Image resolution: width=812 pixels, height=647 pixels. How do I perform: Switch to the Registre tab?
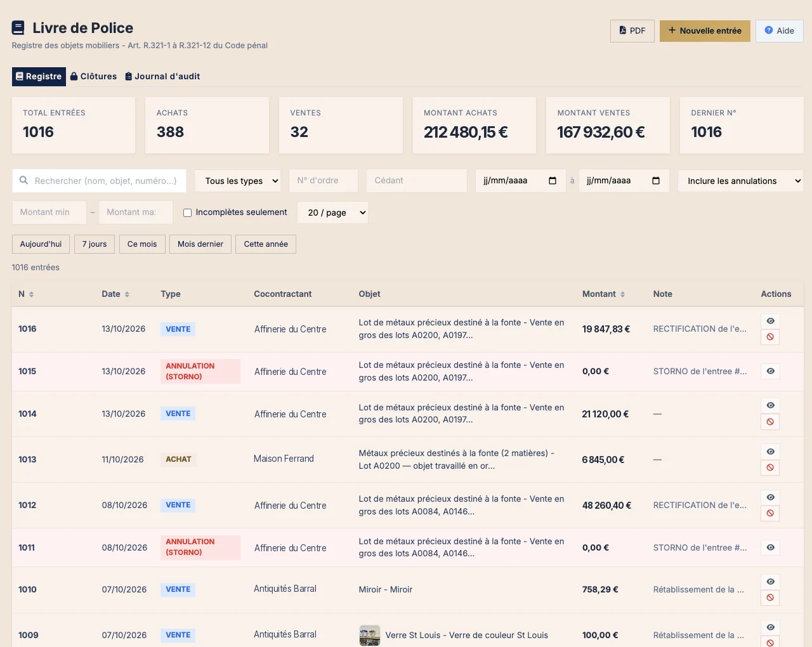(39, 76)
